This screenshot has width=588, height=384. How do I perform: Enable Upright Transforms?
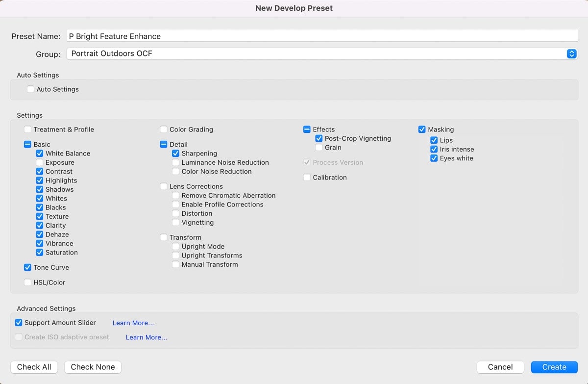[175, 256]
